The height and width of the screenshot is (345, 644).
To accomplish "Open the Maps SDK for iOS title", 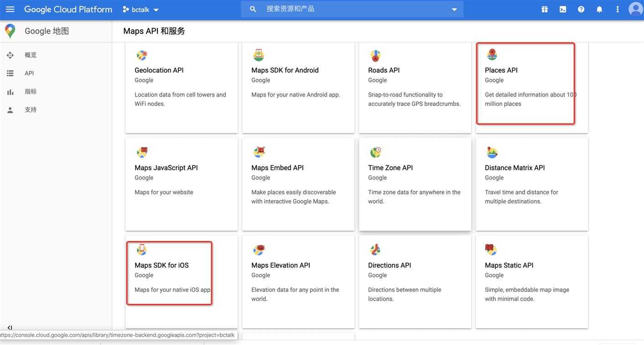I will (x=161, y=265).
